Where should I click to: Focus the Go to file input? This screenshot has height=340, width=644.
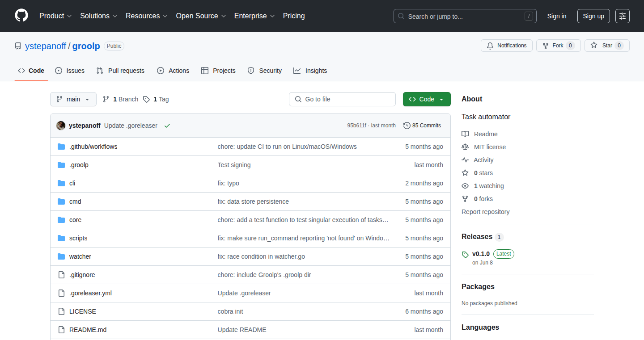pos(342,99)
